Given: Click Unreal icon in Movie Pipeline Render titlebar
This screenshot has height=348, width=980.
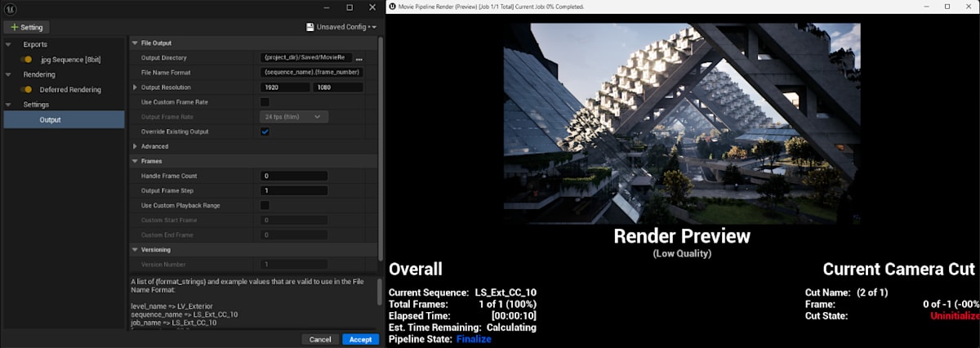Looking at the screenshot, I should coord(393,7).
